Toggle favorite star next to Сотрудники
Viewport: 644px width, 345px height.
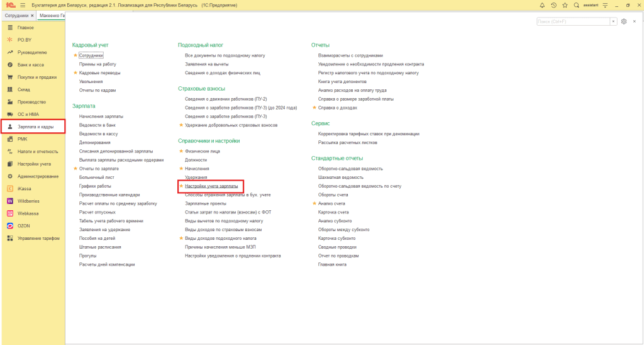(75, 55)
